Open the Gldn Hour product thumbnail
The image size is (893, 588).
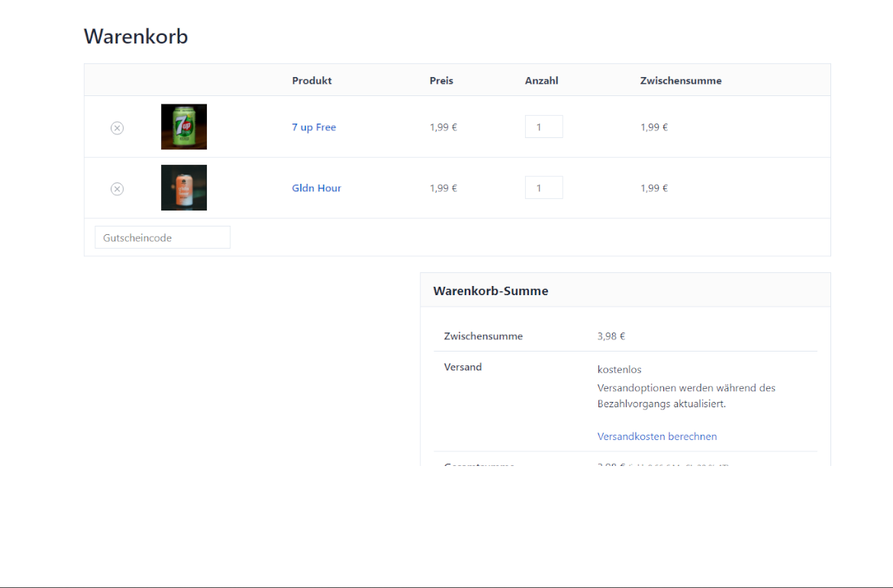184,188
